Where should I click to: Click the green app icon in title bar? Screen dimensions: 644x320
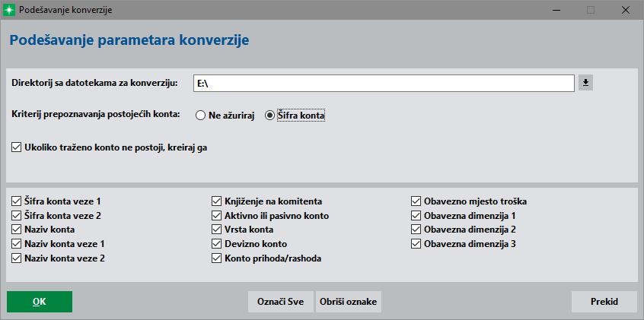(x=9, y=10)
